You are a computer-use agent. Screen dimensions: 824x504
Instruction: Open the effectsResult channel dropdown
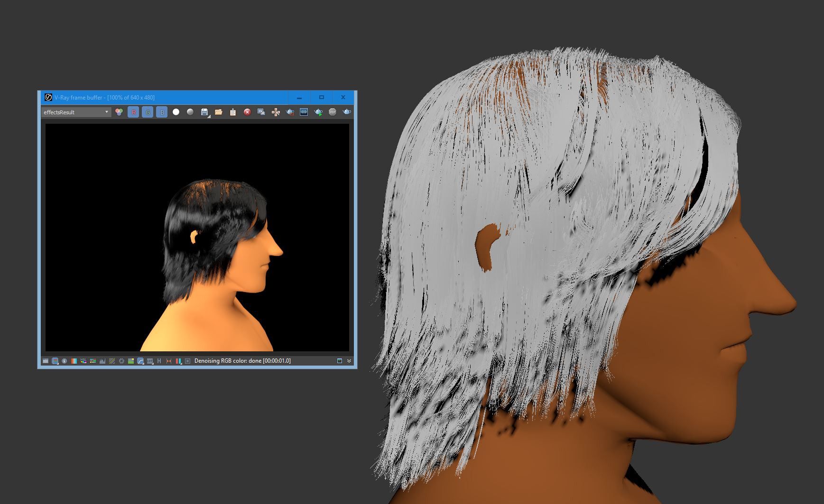tap(76, 112)
